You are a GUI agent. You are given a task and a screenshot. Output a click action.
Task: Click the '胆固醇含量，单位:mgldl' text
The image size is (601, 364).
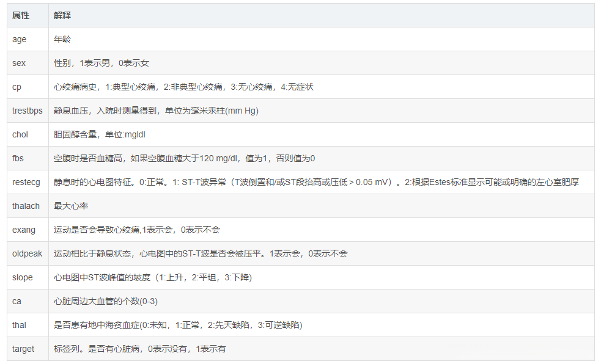[99, 134]
